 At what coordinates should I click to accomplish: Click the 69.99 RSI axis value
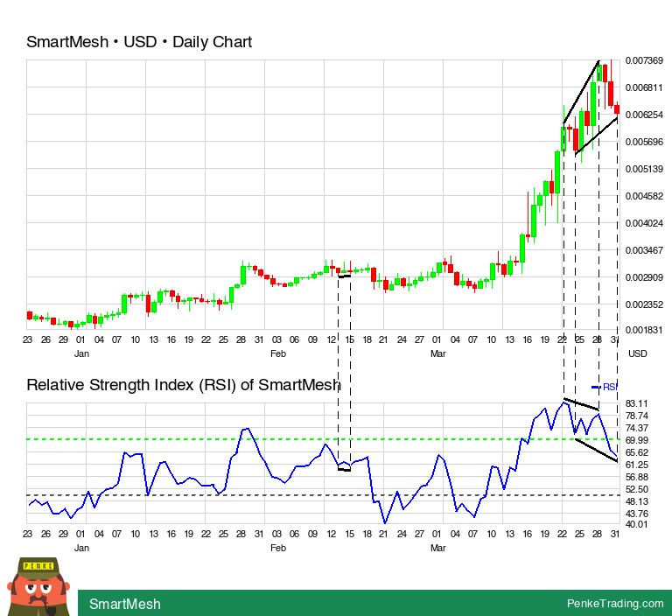(637, 440)
